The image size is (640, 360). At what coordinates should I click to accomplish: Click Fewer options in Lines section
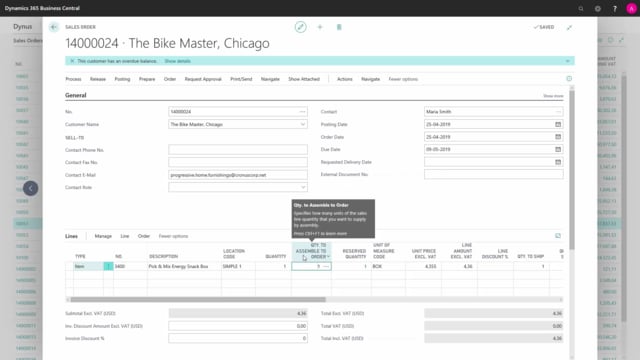tap(173, 236)
